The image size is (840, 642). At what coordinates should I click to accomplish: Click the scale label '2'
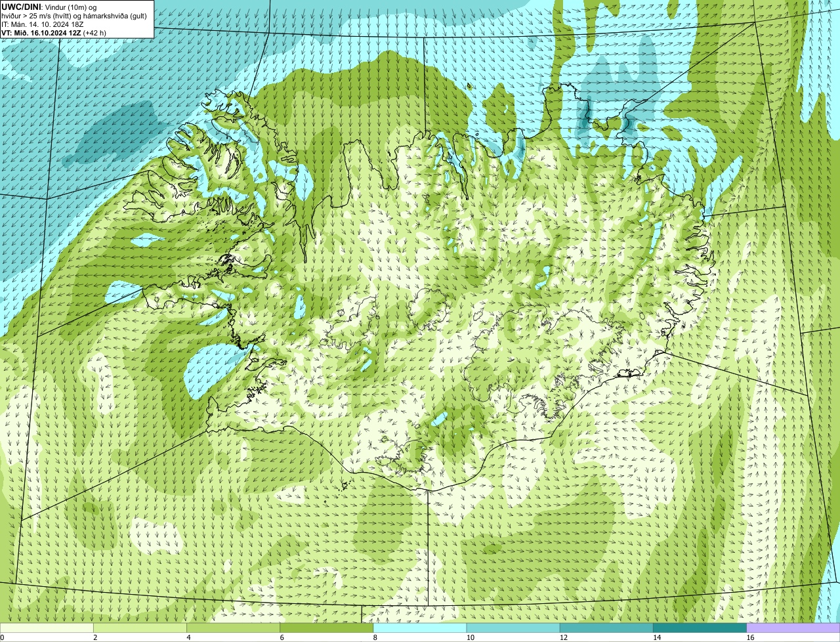point(95,637)
